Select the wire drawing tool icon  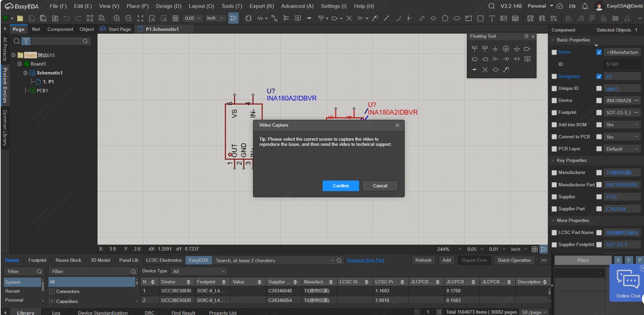point(274,18)
